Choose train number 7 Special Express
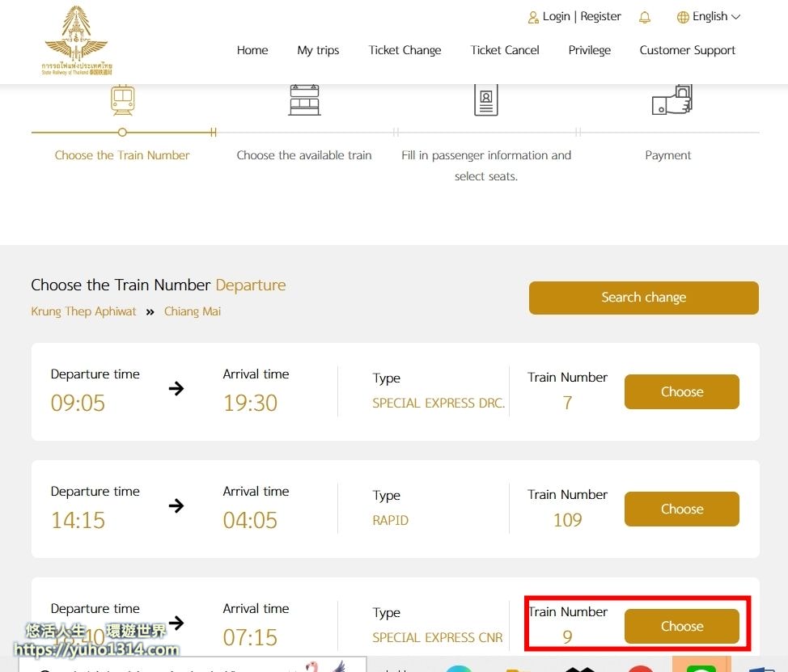This screenshot has height=672, width=788. click(x=681, y=391)
